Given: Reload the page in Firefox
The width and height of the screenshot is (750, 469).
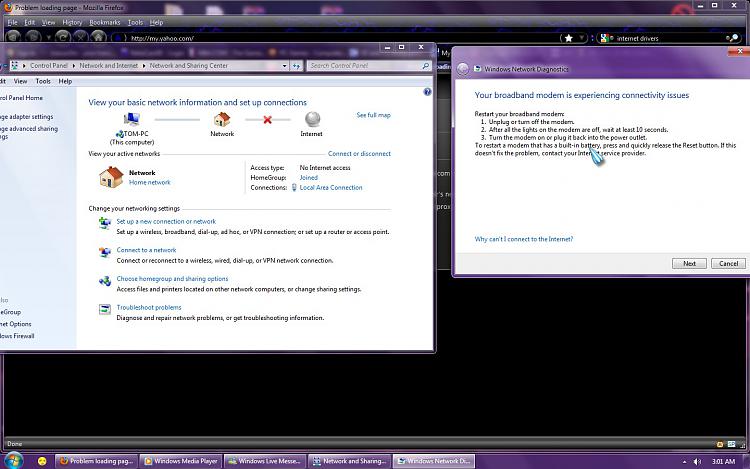Looking at the screenshot, I should point(63,37).
